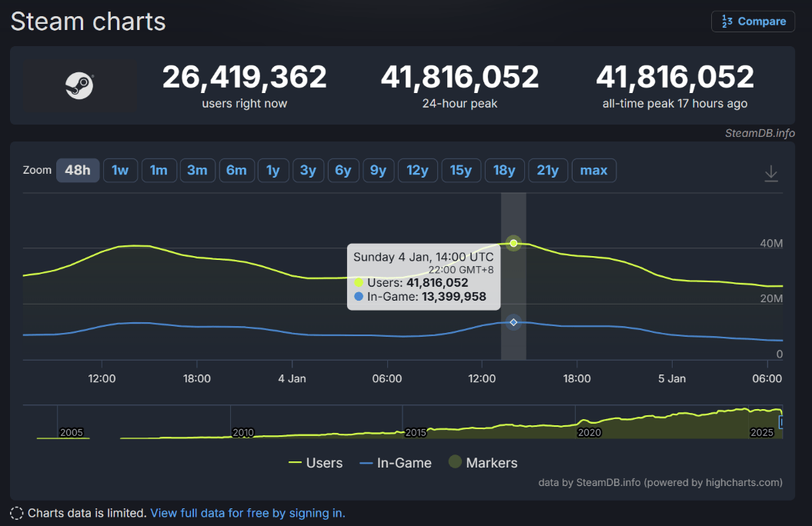The image size is (812, 526).
Task: Show max zoom range
Action: tap(593, 170)
